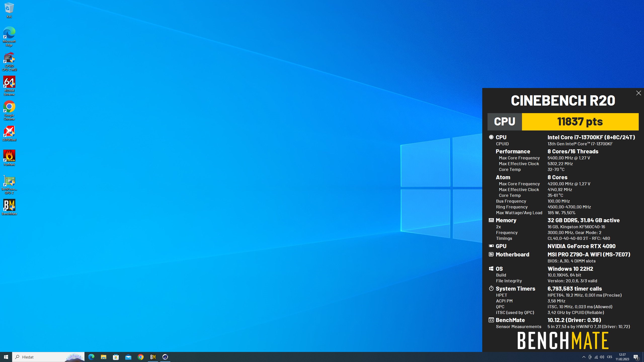Launch the EXPERTool desktop icon

click(9, 133)
